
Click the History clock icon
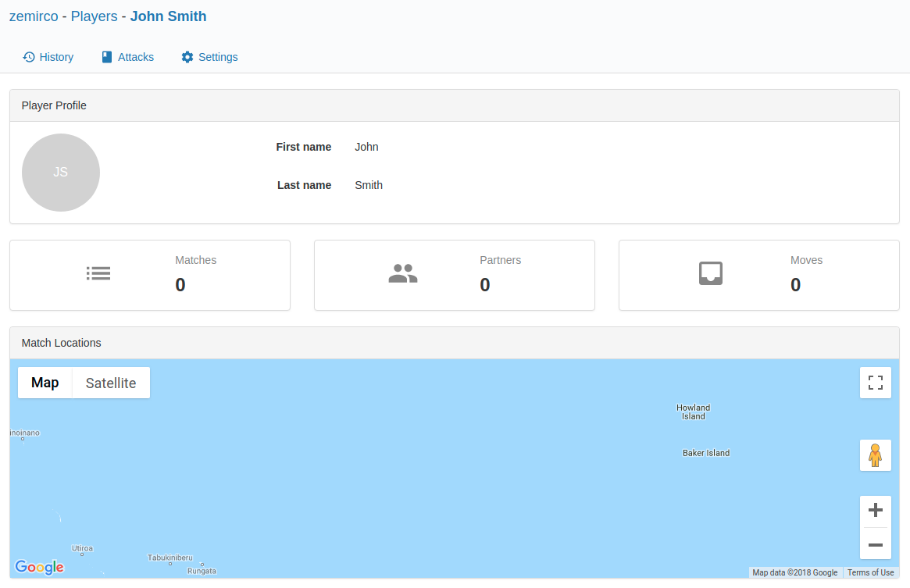[29, 57]
